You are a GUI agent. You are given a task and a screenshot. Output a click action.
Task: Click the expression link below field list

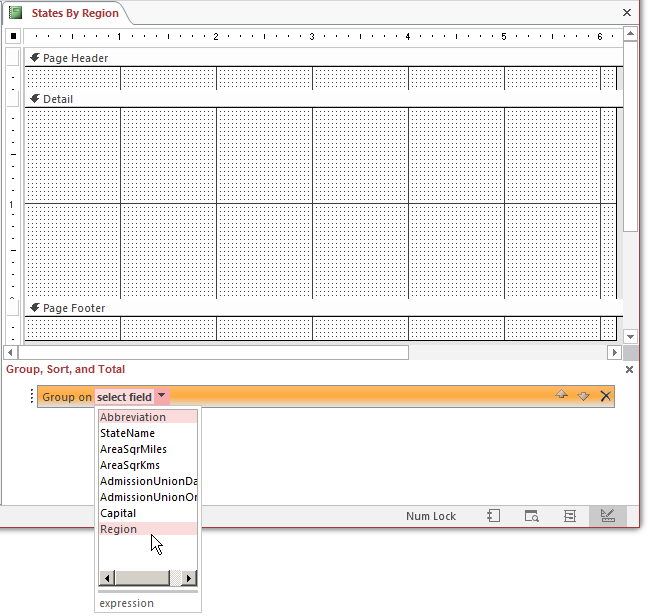pos(127,603)
